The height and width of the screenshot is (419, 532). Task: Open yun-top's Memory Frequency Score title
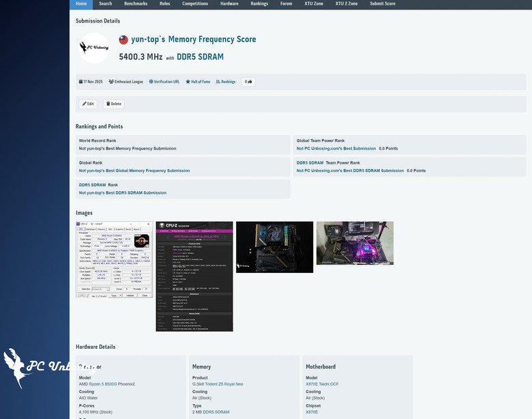(194, 40)
